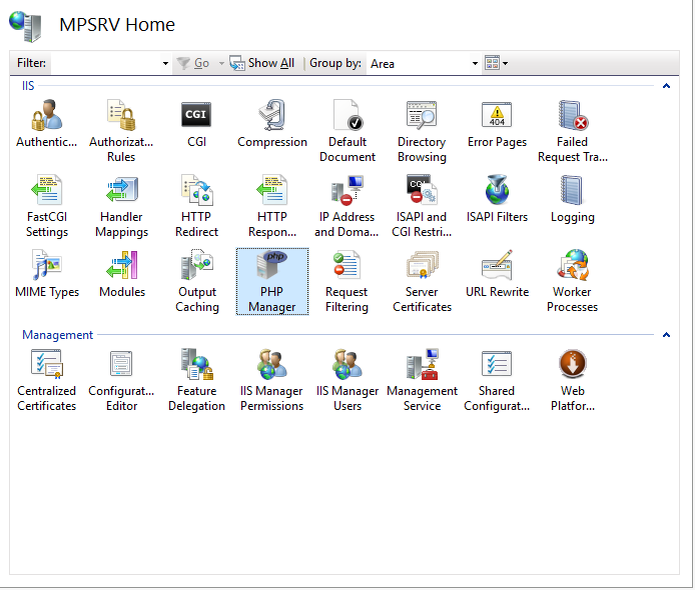Open the CGI settings icon
Image resolution: width=695 pixels, height=590 pixels.
(196, 124)
